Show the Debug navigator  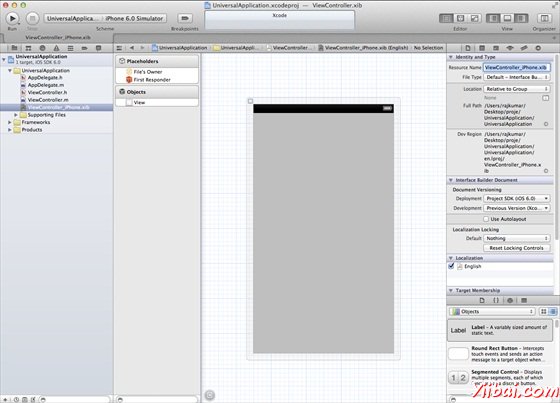click(70, 48)
